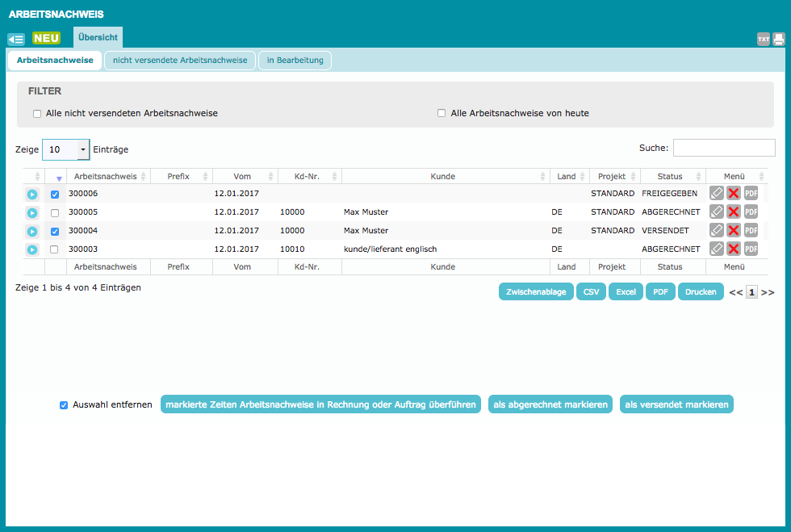
Task: Delete Arbeitsnachweis 300005 with red X
Action: coord(733,212)
